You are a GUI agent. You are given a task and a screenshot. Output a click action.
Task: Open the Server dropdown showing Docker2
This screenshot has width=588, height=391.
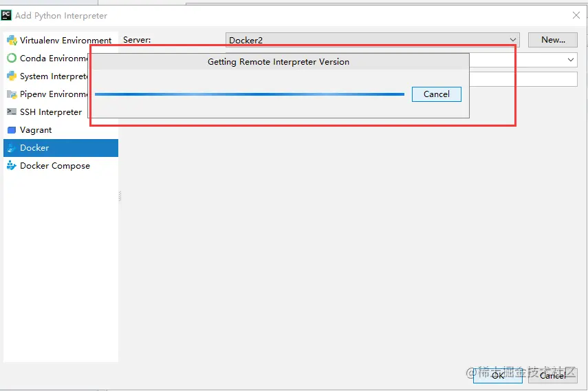tap(372, 40)
